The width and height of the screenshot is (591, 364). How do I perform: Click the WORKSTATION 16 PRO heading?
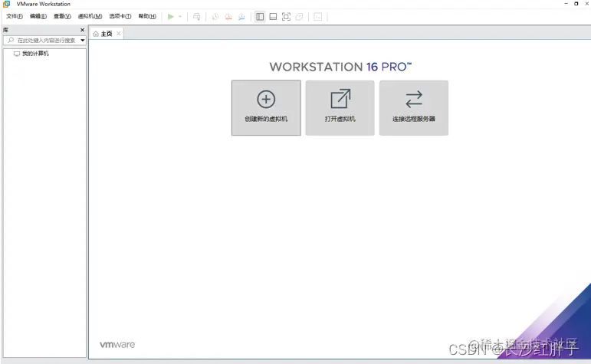click(x=340, y=67)
